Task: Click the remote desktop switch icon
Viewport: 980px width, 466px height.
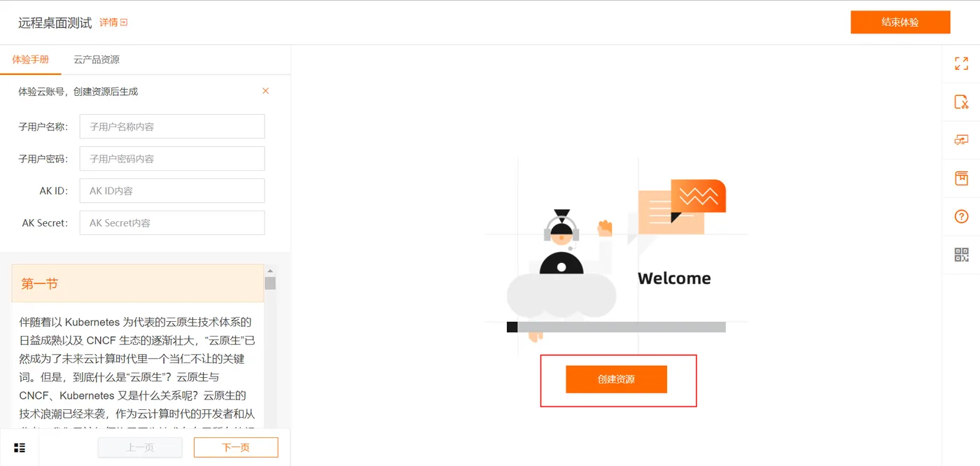Action: 961,140
